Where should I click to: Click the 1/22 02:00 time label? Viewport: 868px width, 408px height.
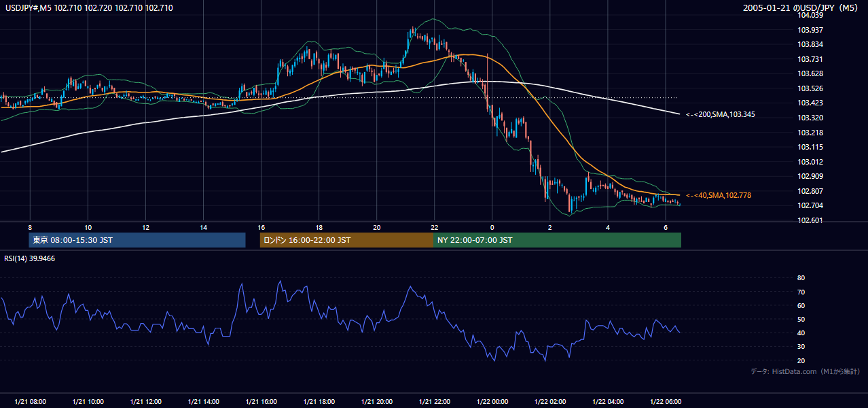(x=549, y=401)
